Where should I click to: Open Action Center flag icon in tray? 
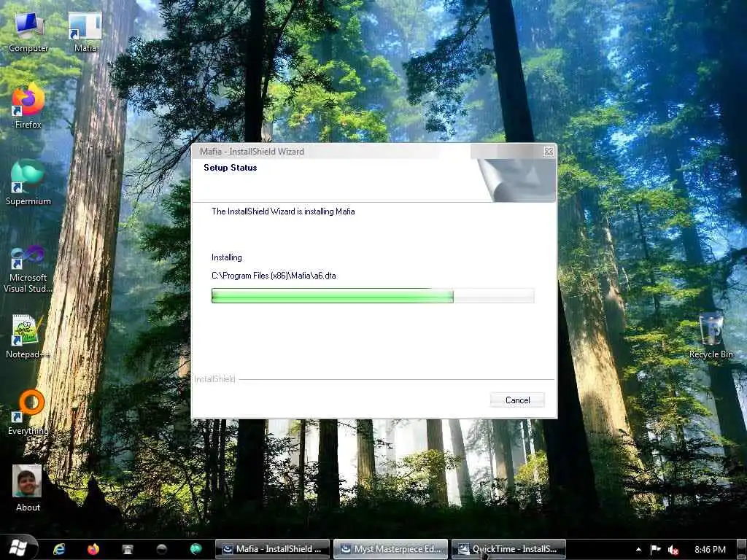(656, 550)
